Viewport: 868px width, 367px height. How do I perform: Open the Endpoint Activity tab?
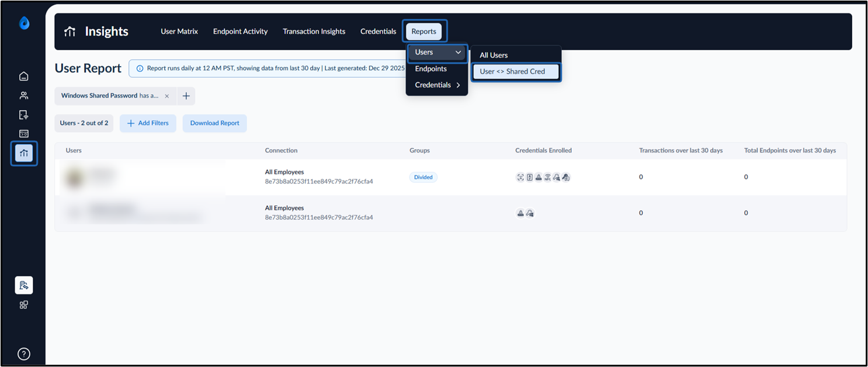[240, 32]
